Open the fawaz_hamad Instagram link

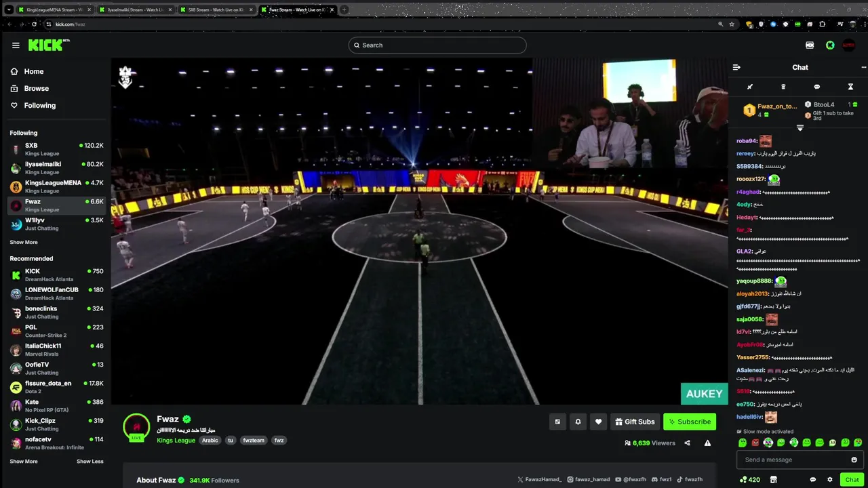tap(589, 479)
